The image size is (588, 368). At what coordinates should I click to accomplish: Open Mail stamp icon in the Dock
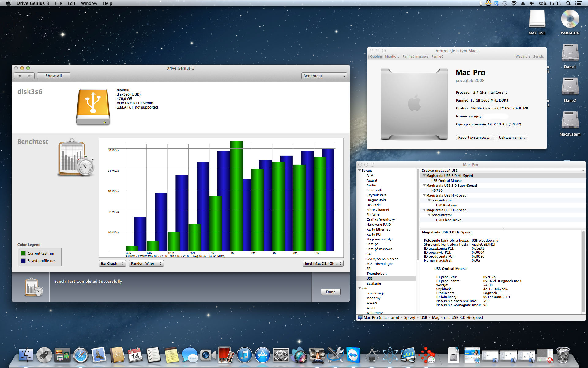pyautogui.click(x=99, y=355)
